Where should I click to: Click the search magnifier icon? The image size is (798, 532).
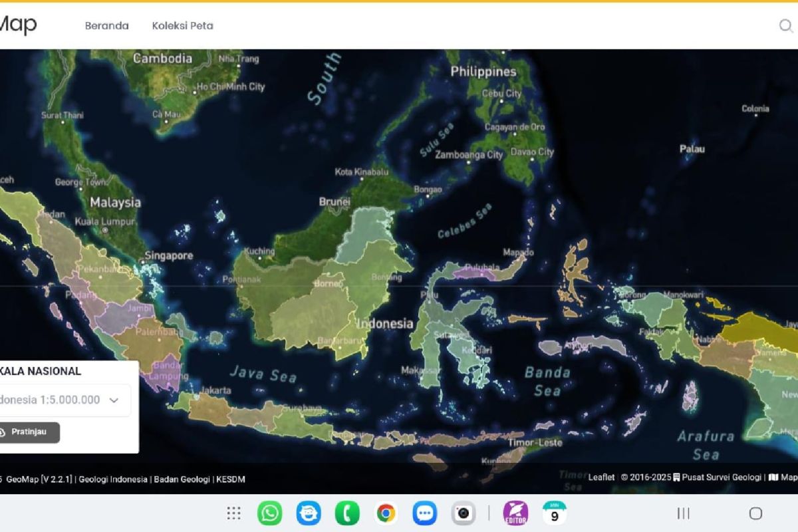coord(786,26)
